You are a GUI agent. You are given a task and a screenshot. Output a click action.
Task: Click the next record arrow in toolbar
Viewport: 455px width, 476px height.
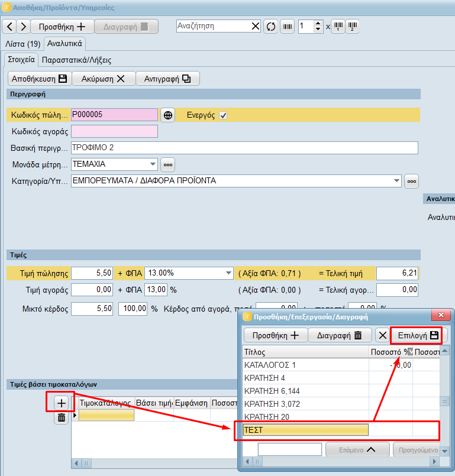[23, 27]
